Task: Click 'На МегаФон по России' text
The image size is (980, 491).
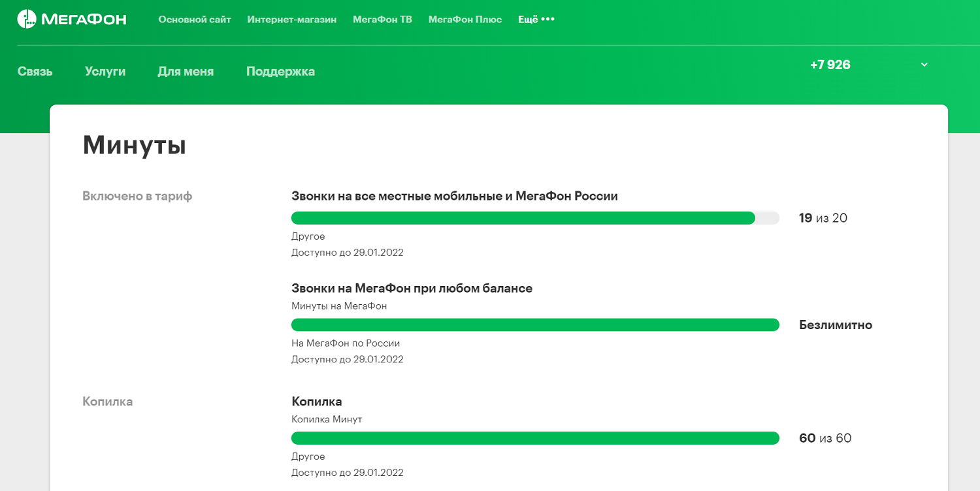Action: pyautogui.click(x=346, y=343)
